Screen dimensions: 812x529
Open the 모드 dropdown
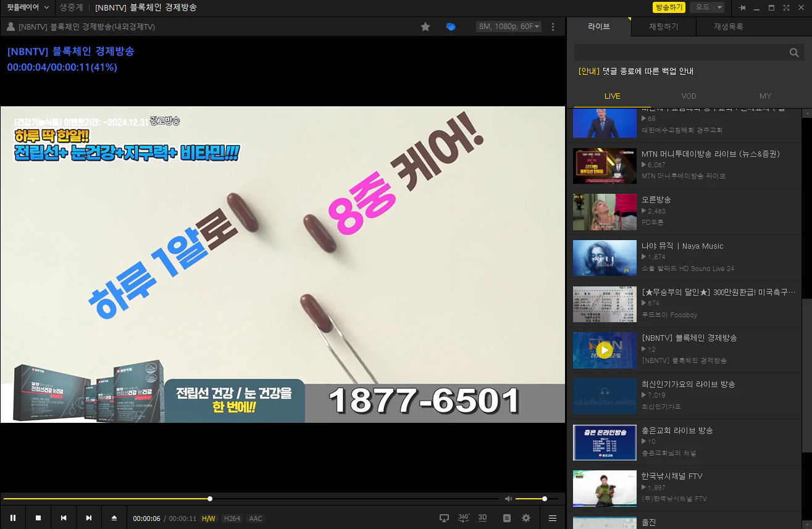click(707, 7)
